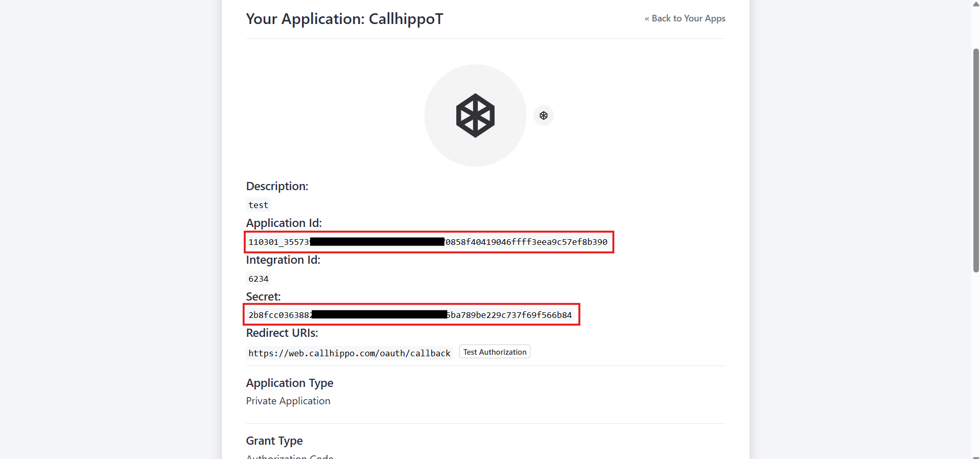This screenshot has height=459, width=980.
Task: Click the redirect URI https://web.callhippo.com/oauth/callback
Action: click(349, 353)
